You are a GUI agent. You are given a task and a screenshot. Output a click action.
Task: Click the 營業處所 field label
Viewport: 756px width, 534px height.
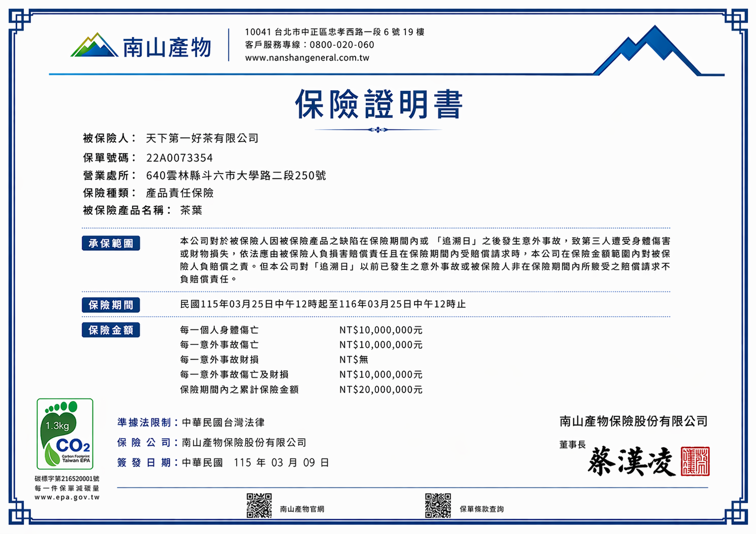109,176
